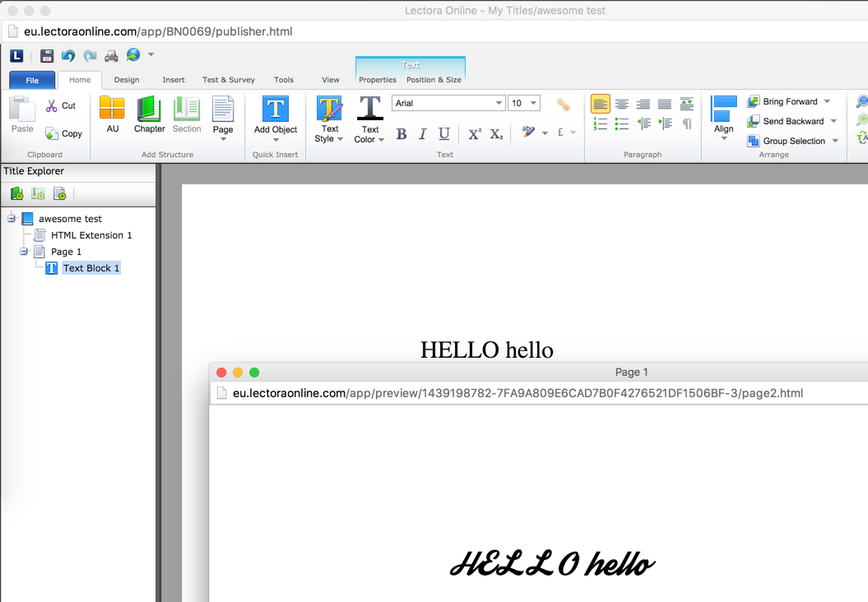Click the paragraph spacing icon
Screen dimensions: 868x602
point(686,104)
